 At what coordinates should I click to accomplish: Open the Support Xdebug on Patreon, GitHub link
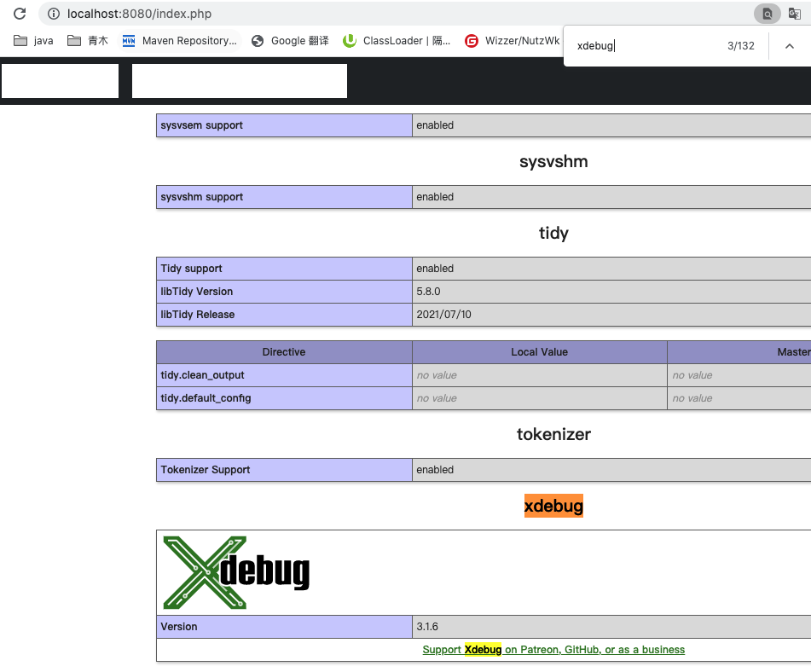[553, 650]
